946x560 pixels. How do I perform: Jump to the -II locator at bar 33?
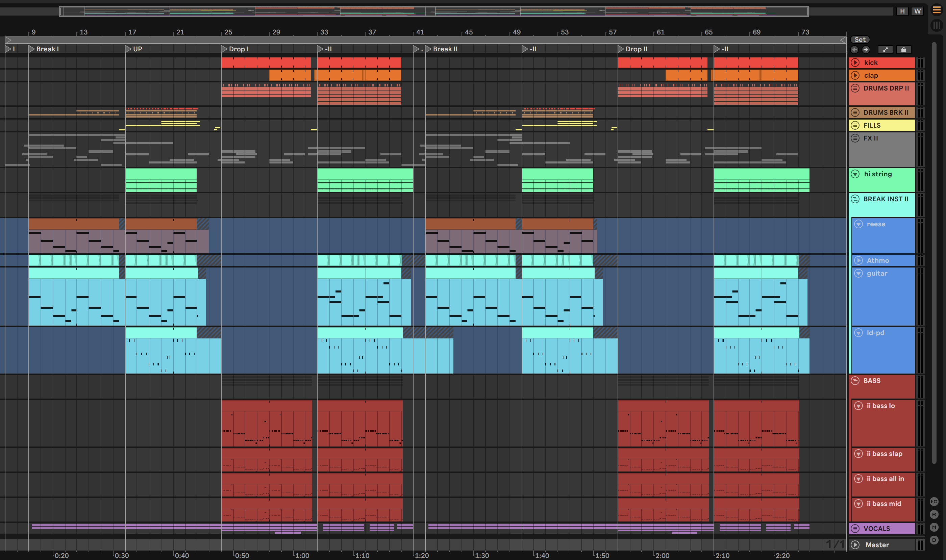click(320, 49)
